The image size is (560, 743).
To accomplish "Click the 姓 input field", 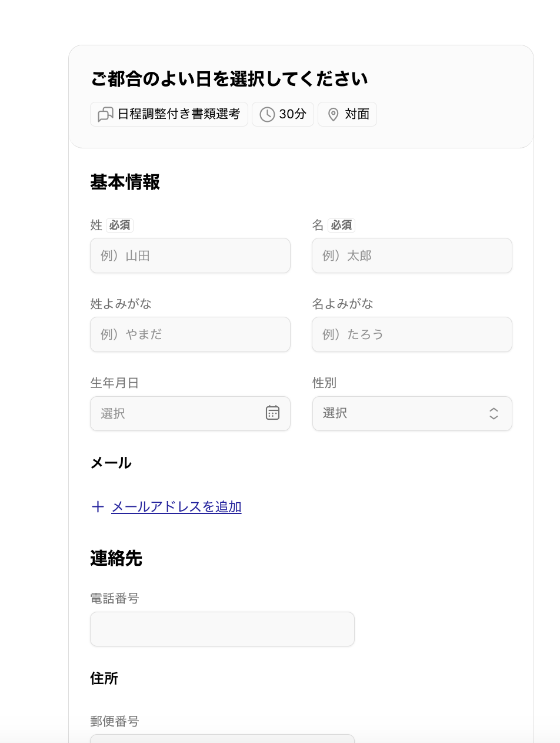I will 190,256.
